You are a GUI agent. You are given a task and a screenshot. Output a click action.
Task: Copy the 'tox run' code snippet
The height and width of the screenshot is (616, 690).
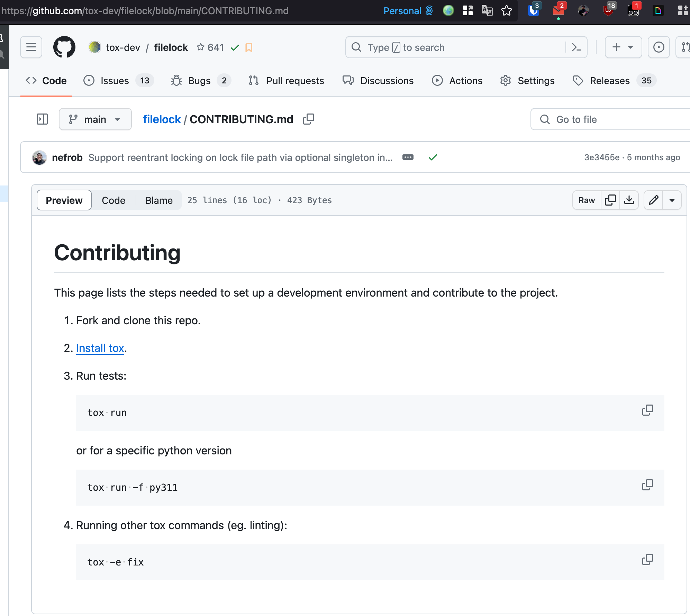point(647,410)
